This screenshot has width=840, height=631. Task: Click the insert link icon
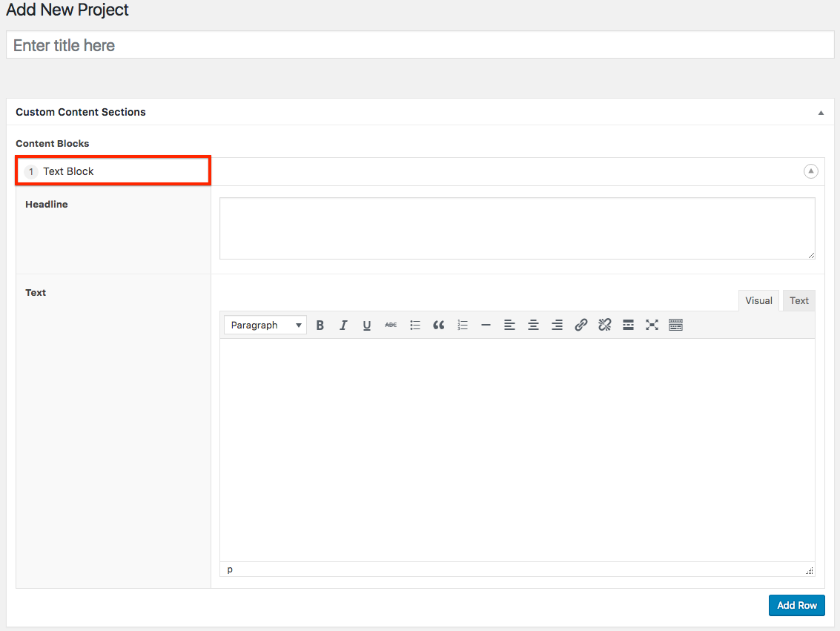tap(581, 325)
